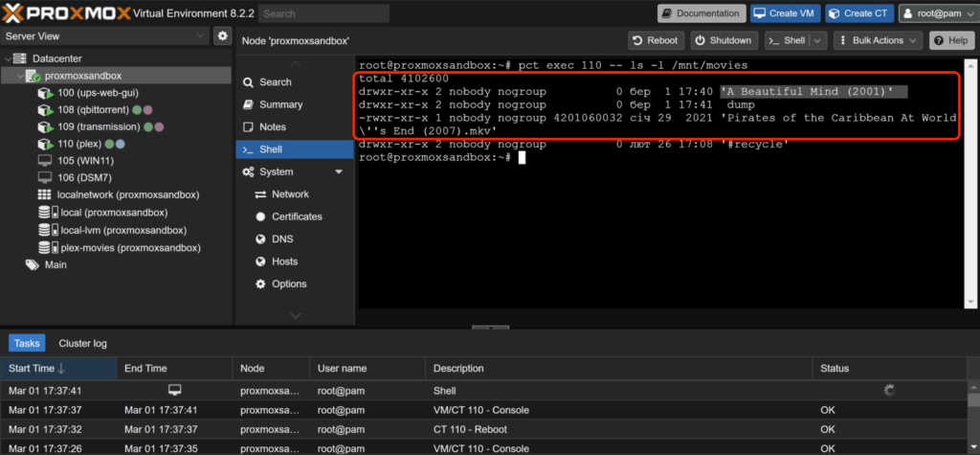The height and width of the screenshot is (455, 980).
Task: Collapse the System submenu arrow
Action: (x=339, y=171)
